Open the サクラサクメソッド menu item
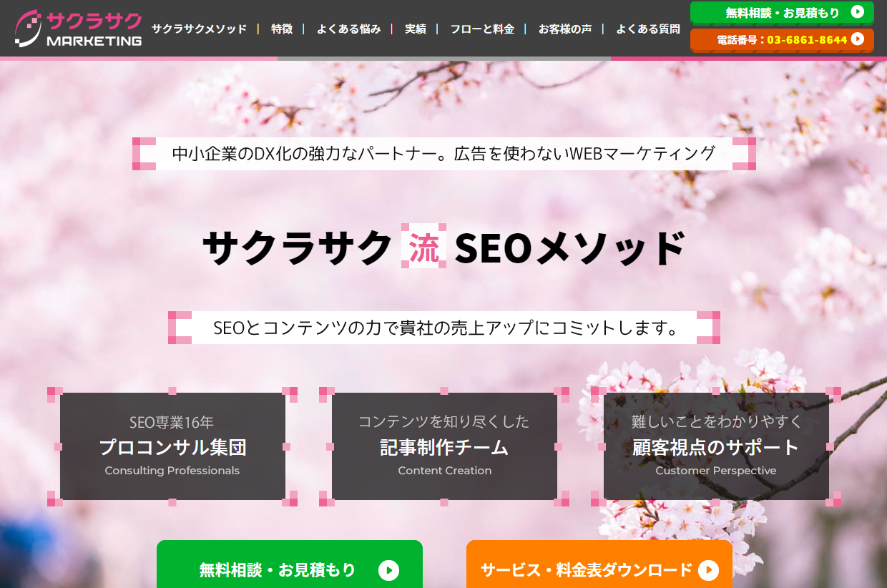The image size is (887, 588). click(x=199, y=29)
